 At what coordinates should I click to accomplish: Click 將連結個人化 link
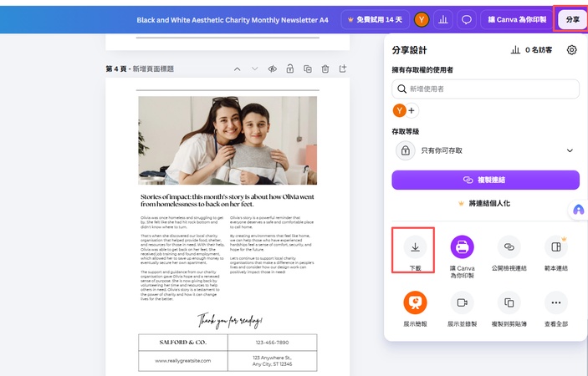coord(484,203)
